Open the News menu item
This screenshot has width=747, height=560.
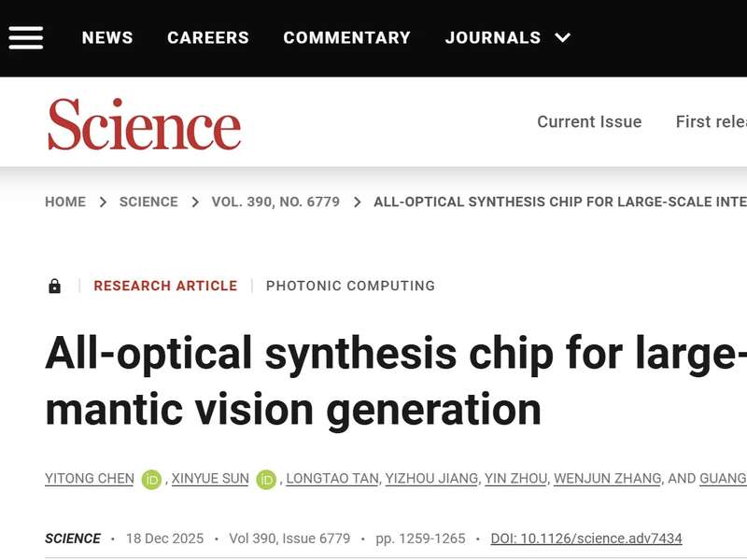pos(107,38)
